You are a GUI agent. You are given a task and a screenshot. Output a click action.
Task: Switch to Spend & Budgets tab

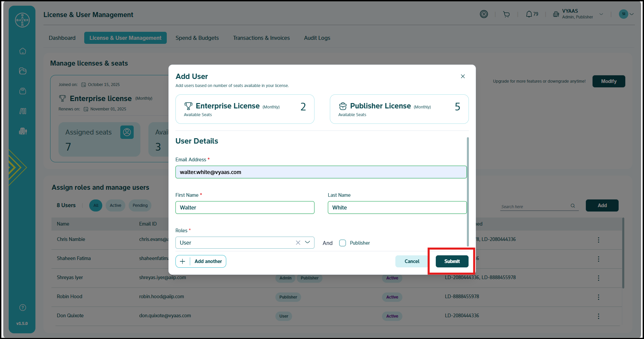tap(197, 38)
